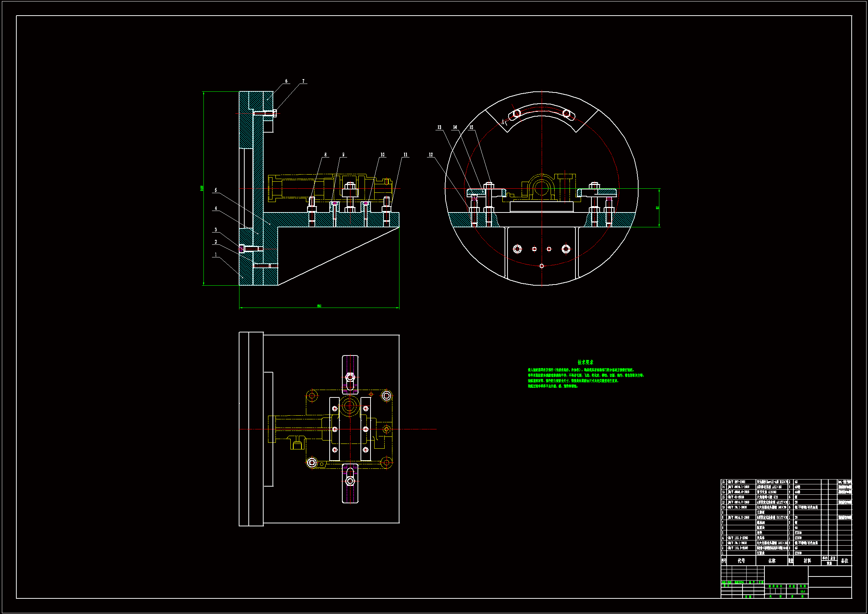Click part callout number 5
The height and width of the screenshot is (614, 868).
click(216, 190)
